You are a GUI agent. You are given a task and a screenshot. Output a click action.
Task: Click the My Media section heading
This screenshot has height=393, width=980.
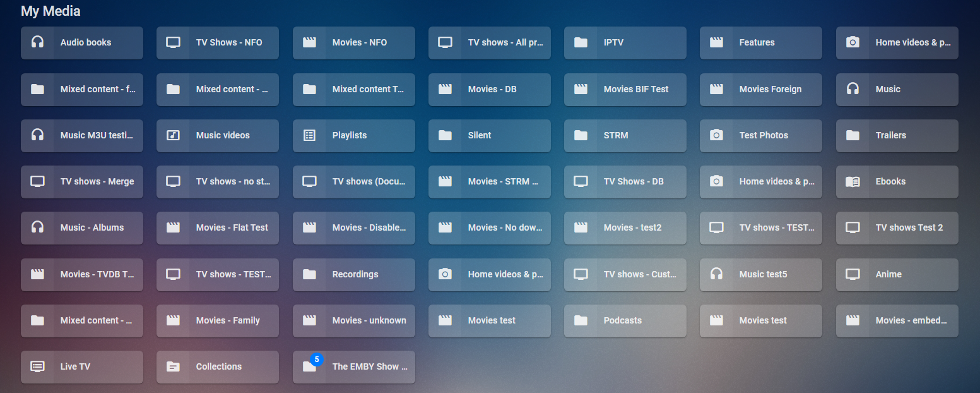[x=50, y=11]
